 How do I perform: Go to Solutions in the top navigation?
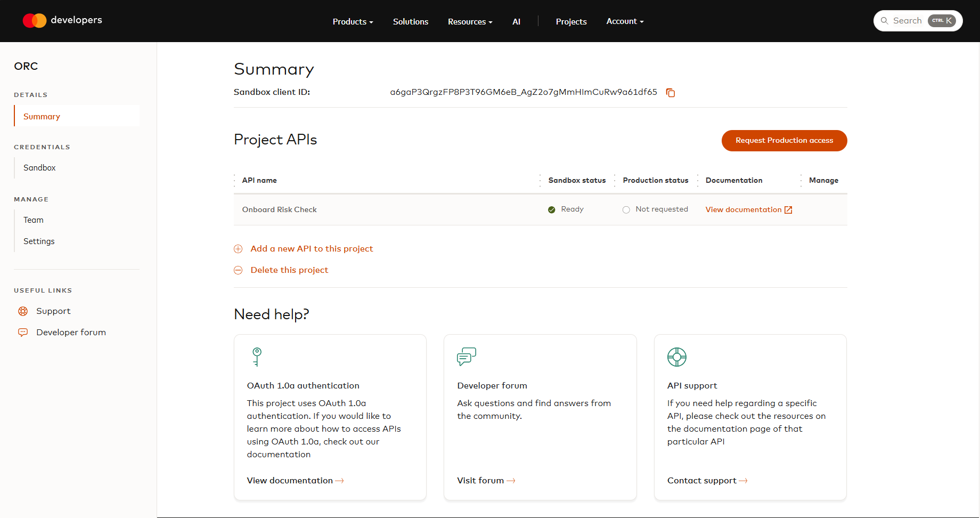411,21
